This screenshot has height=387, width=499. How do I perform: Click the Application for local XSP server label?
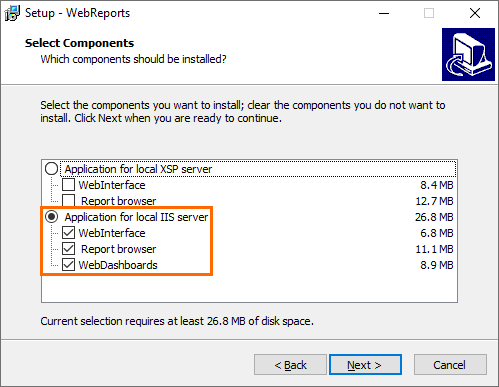[x=138, y=169]
